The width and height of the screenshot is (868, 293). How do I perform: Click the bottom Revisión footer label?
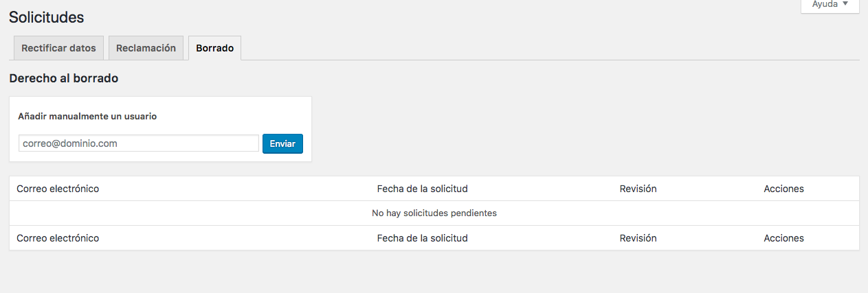pyautogui.click(x=638, y=238)
